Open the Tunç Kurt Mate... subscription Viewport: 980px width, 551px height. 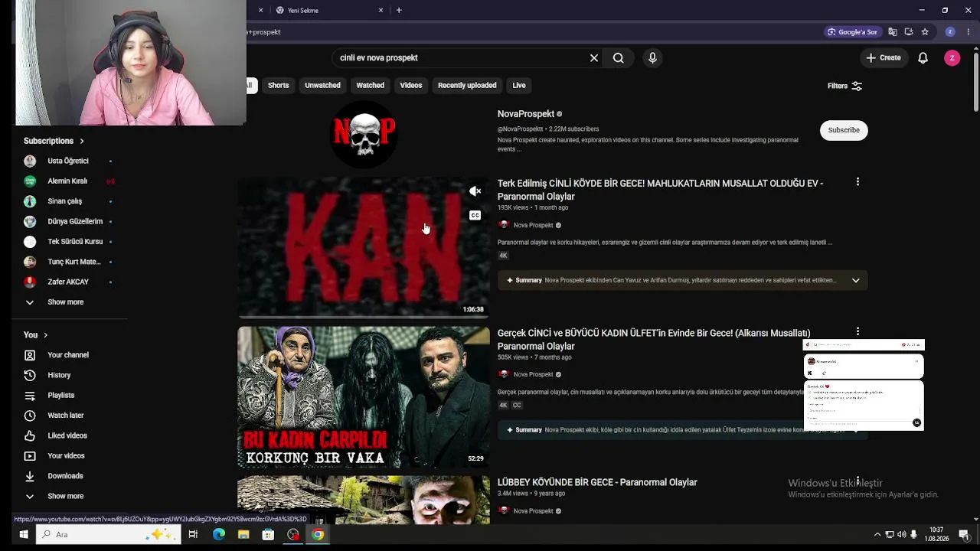tap(69, 262)
